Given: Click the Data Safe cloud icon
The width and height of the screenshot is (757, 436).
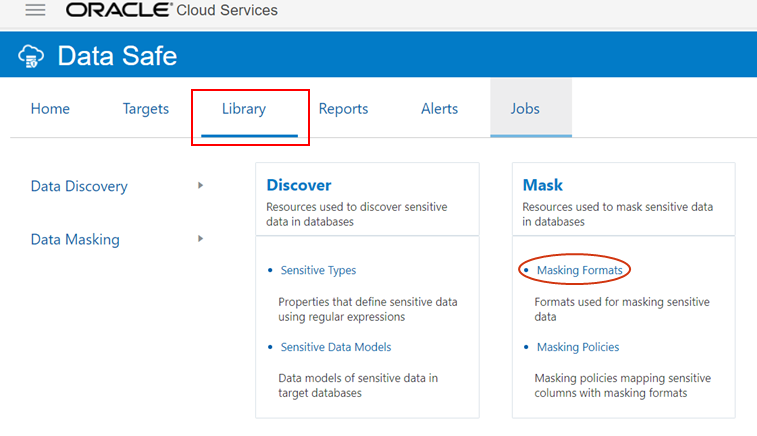Looking at the screenshot, I should [32, 56].
